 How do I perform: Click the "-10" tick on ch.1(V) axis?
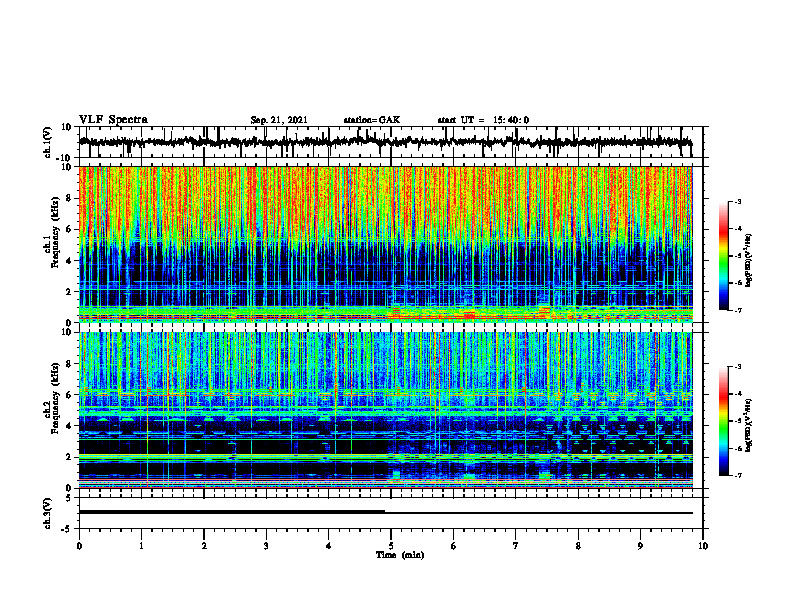tap(65, 158)
